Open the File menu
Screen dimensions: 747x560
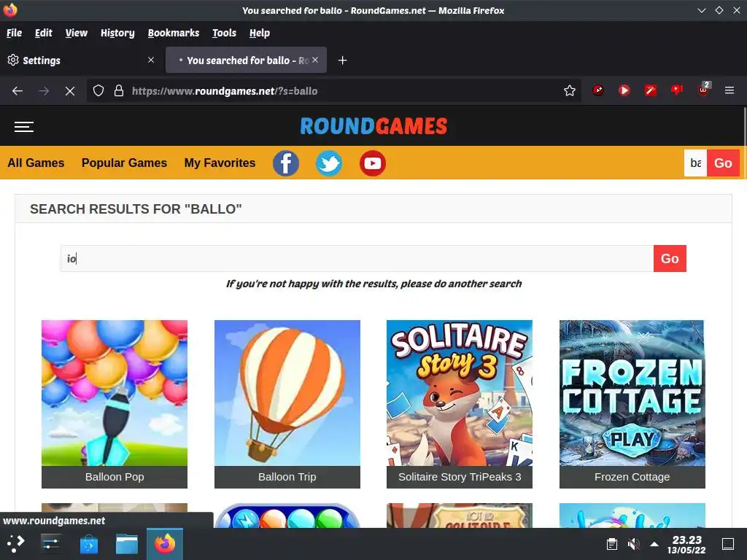click(15, 33)
